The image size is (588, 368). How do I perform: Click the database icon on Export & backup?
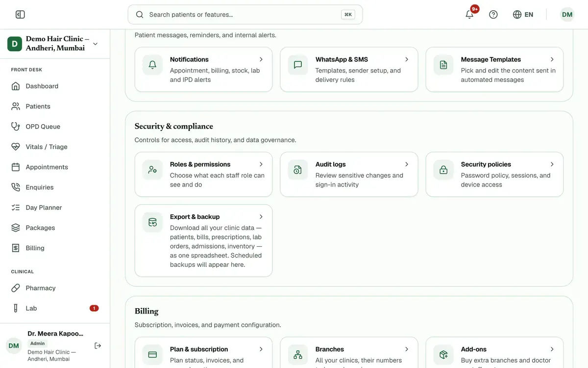coord(152,222)
